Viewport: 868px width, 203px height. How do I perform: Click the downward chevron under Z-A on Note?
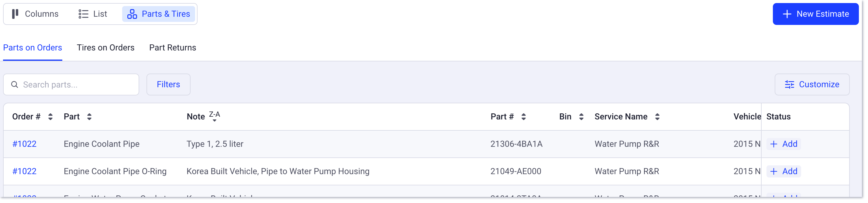pyautogui.click(x=215, y=121)
